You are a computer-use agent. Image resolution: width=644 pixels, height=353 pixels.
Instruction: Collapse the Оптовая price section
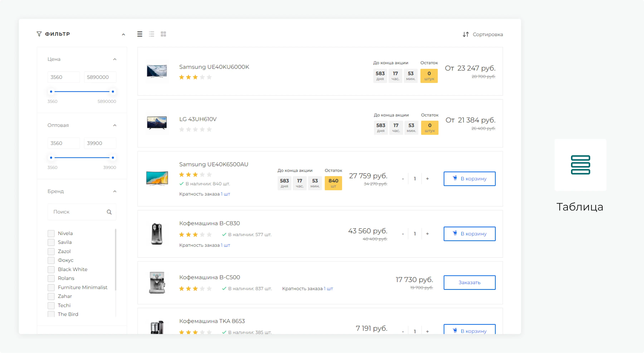coord(115,125)
